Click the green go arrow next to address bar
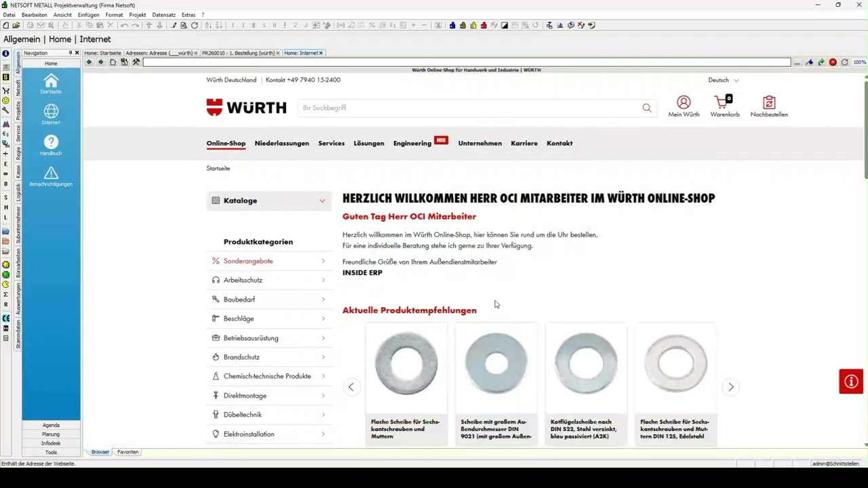The image size is (868, 488). (x=821, y=62)
